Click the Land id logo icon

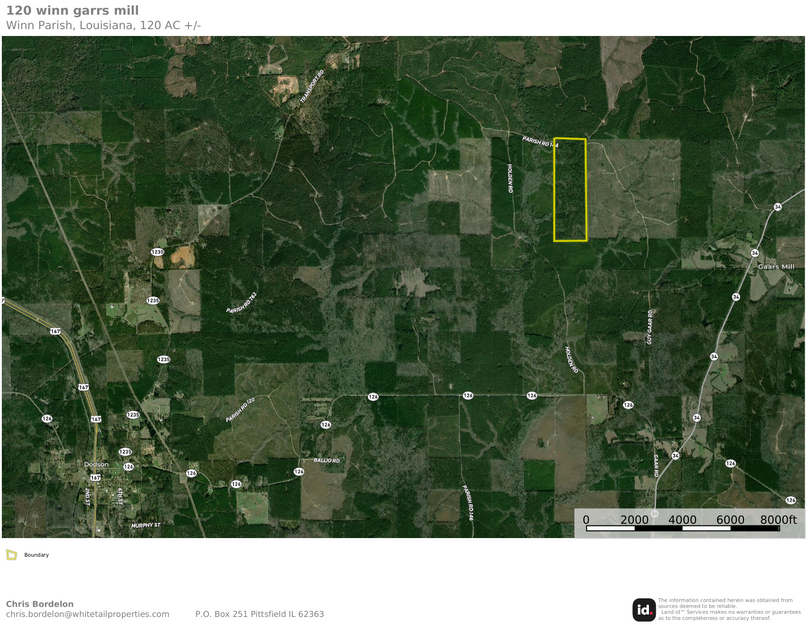(644, 610)
